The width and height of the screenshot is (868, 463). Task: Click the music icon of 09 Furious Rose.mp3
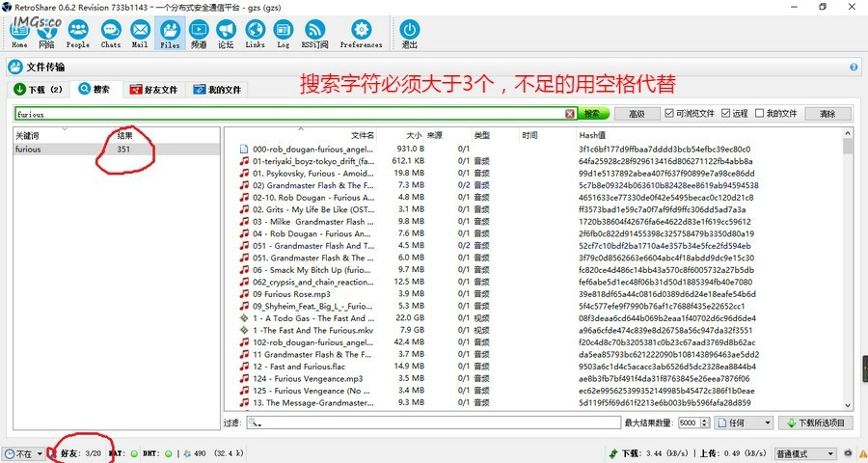click(x=244, y=293)
